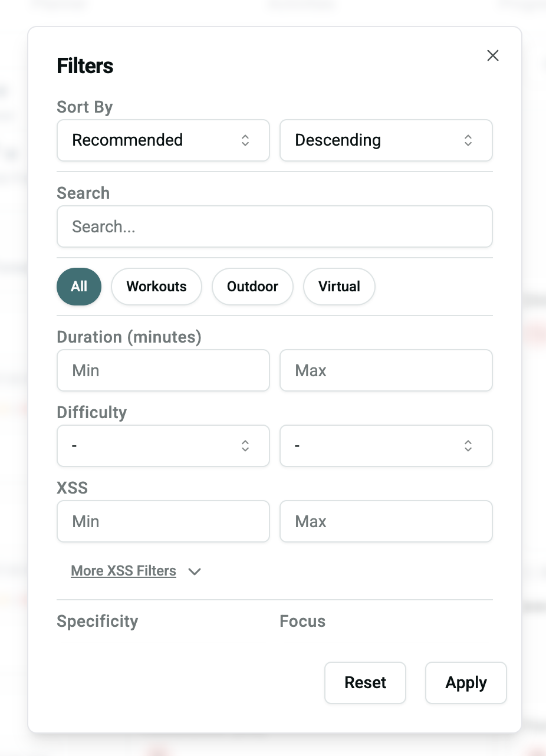
Task: Expand More XSS Filters chevron arrow
Action: tap(195, 571)
